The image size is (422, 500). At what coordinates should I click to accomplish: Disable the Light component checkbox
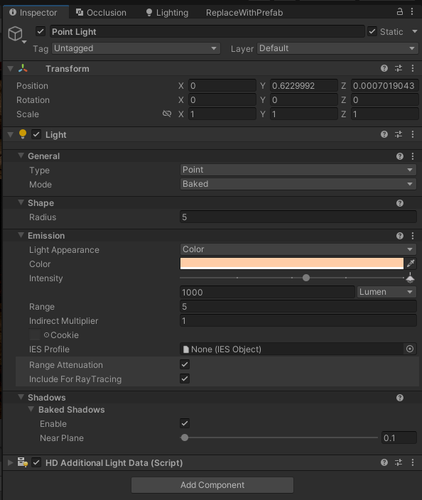[x=36, y=134]
